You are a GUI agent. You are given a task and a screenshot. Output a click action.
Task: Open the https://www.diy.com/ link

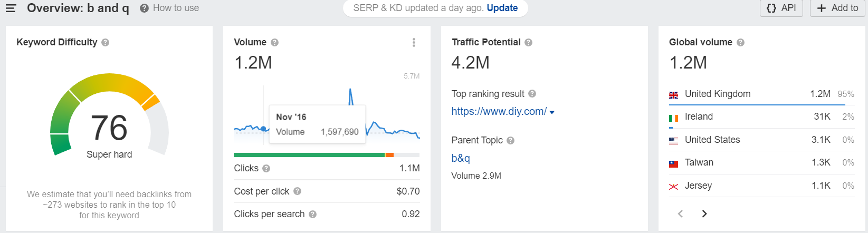coord(499,111)
